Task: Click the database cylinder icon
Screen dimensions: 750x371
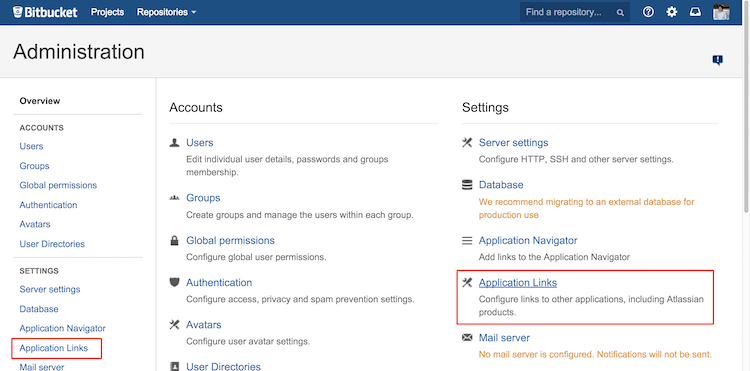Action: click(467, 185)
